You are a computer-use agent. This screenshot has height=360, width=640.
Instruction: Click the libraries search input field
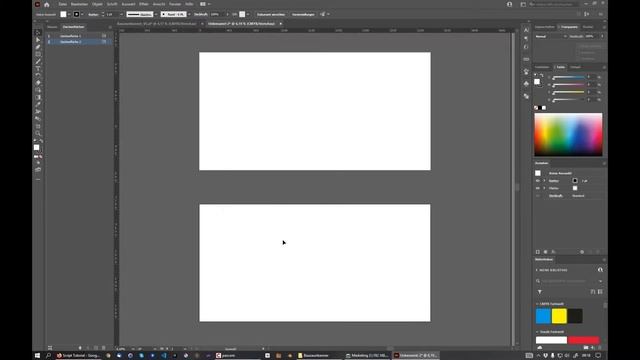click(x=570, y=281)
